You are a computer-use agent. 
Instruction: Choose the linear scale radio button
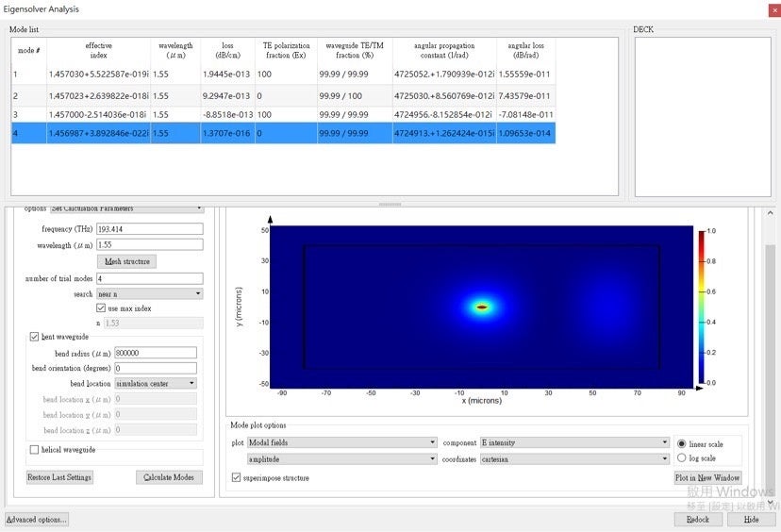click(x=682, y=443)
